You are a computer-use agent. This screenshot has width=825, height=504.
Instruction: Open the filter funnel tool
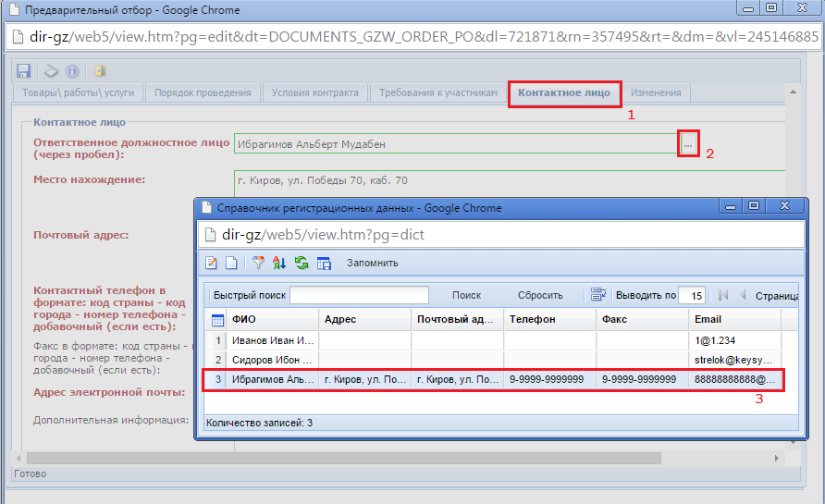258,263
